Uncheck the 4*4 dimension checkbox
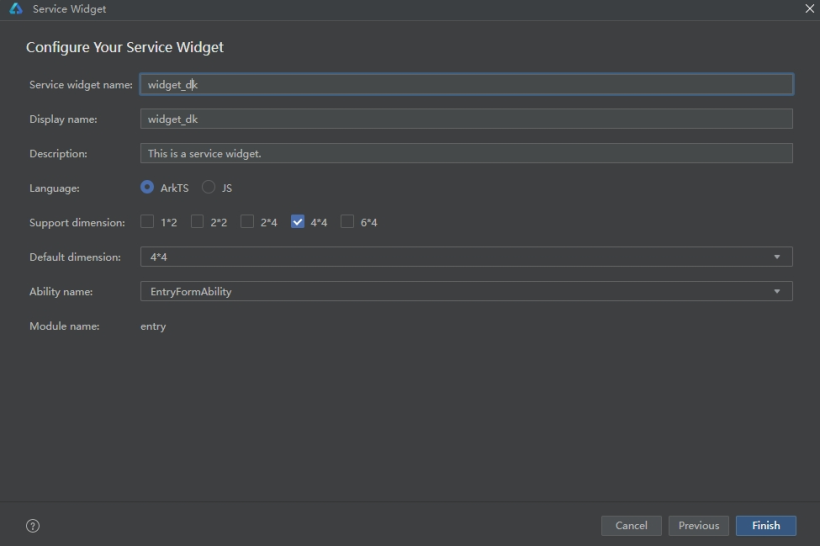 298,222
